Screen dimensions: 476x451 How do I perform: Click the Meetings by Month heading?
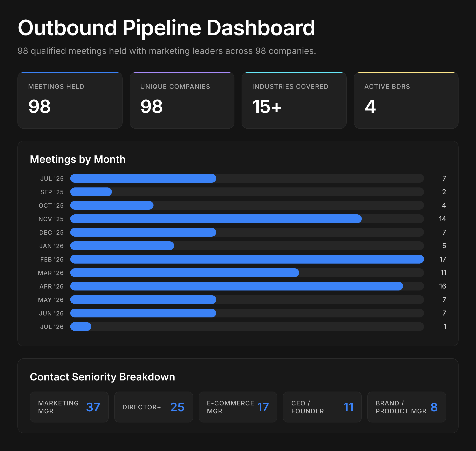[x=78, y=159]
